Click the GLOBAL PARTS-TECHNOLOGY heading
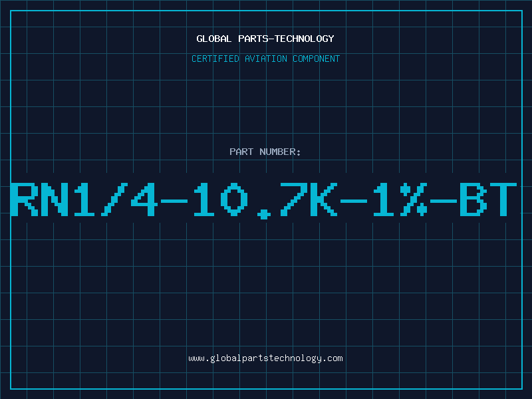Screen dimensions: 532x399 click(265, 39)
